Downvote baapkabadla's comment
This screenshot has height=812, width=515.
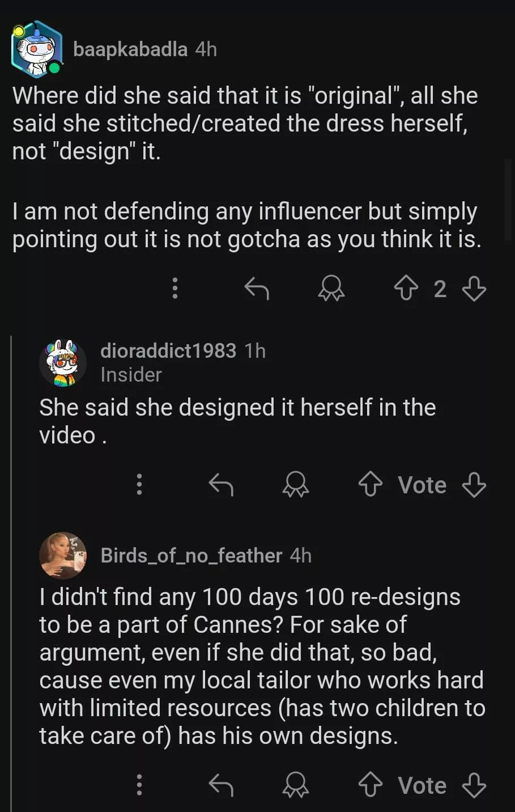coord(474,289)
